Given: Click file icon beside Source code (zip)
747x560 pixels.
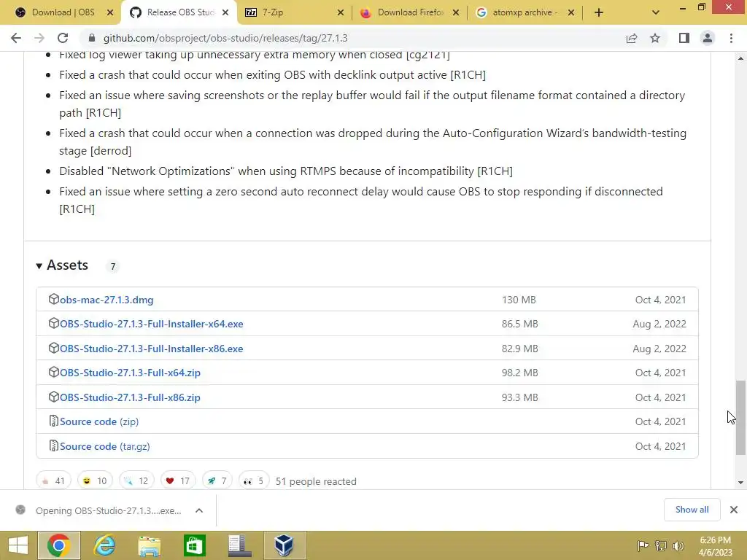Looking at the screenshot, I should point(53,421).
